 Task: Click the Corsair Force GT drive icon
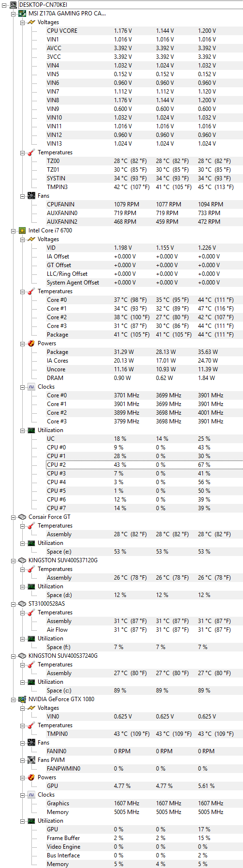22,517
